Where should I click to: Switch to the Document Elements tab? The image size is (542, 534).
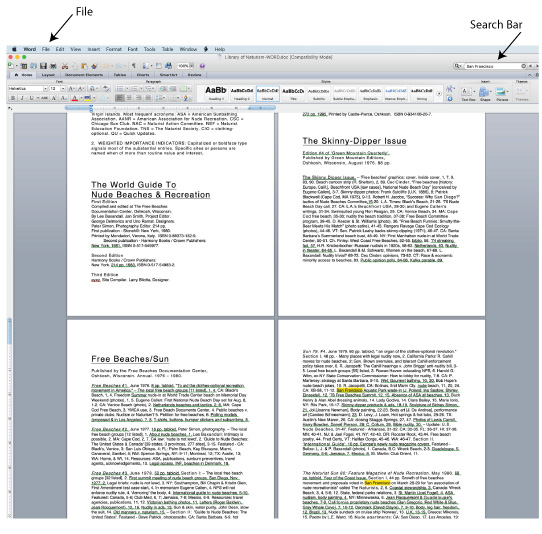(x=84, y=75)
